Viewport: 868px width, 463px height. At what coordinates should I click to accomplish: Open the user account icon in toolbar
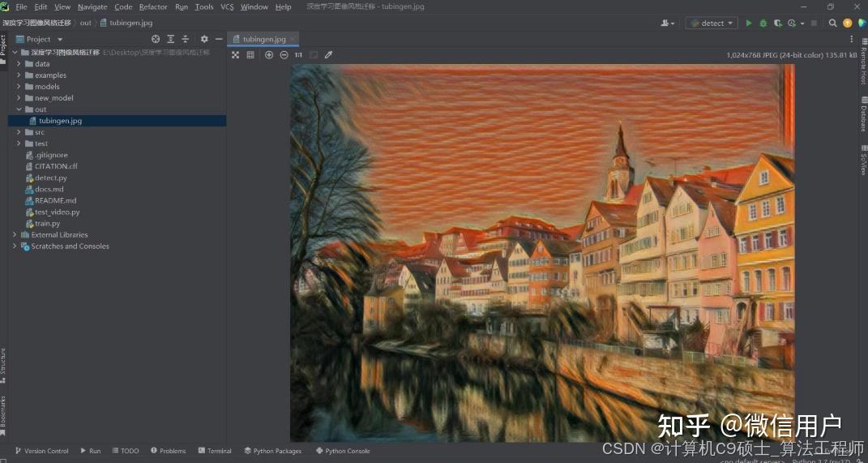(668, 24)
